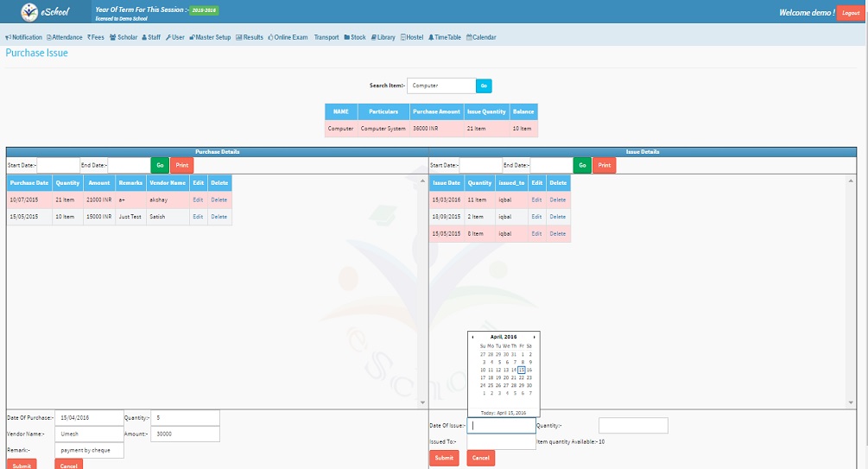Select day 22 in the April calendar
Viewport: 868px width, 469px height.
522,377
